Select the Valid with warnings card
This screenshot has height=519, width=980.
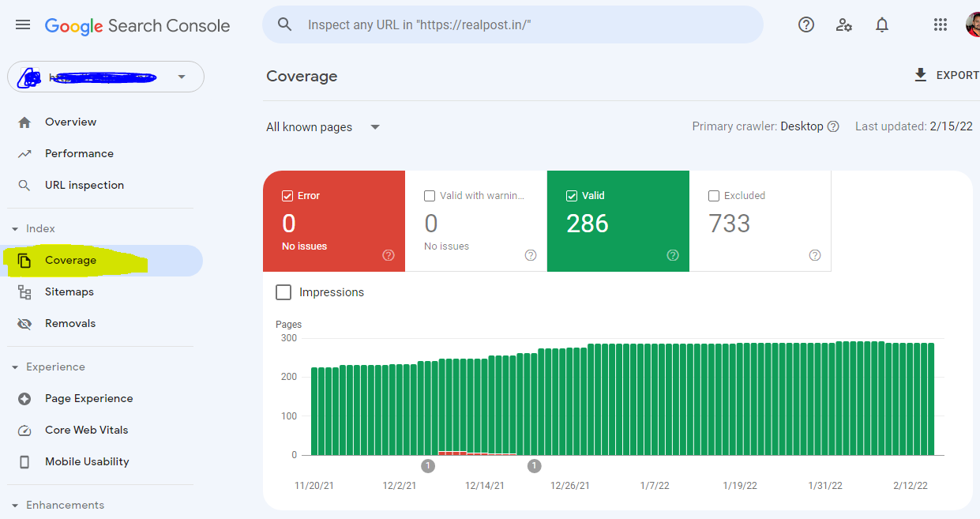pyautogui.click(x=476, y=221)
